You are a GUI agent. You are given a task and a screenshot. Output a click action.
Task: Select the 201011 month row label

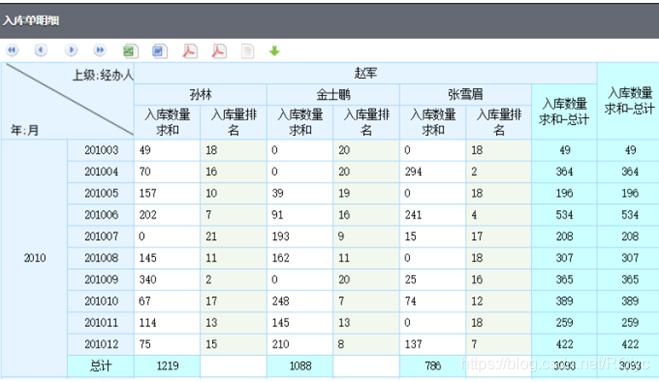[x=101, y=322]
